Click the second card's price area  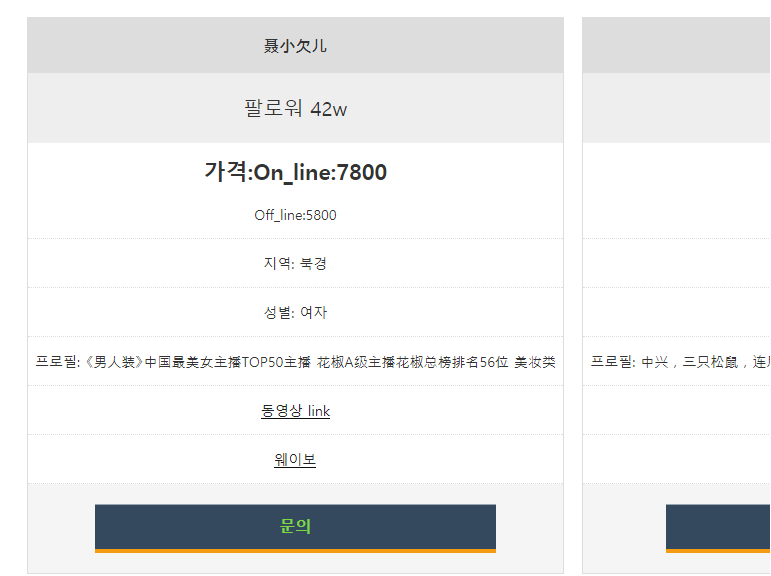[x=677, y=191]
